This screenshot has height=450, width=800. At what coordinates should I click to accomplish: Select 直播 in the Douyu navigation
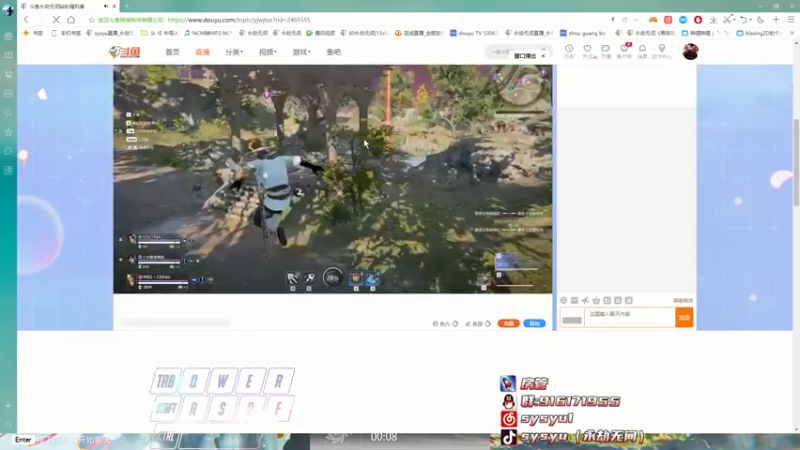click(203, 52)
